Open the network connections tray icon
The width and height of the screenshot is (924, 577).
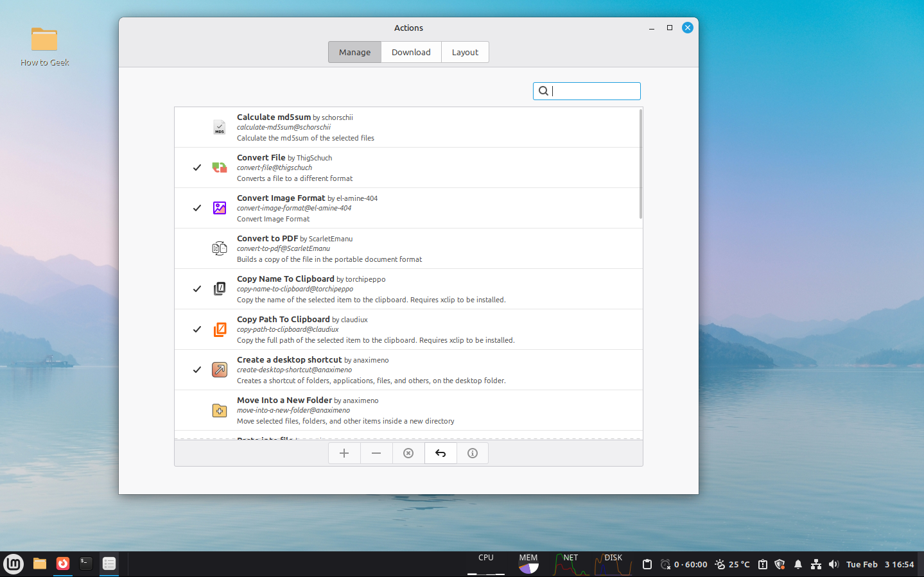816,564
